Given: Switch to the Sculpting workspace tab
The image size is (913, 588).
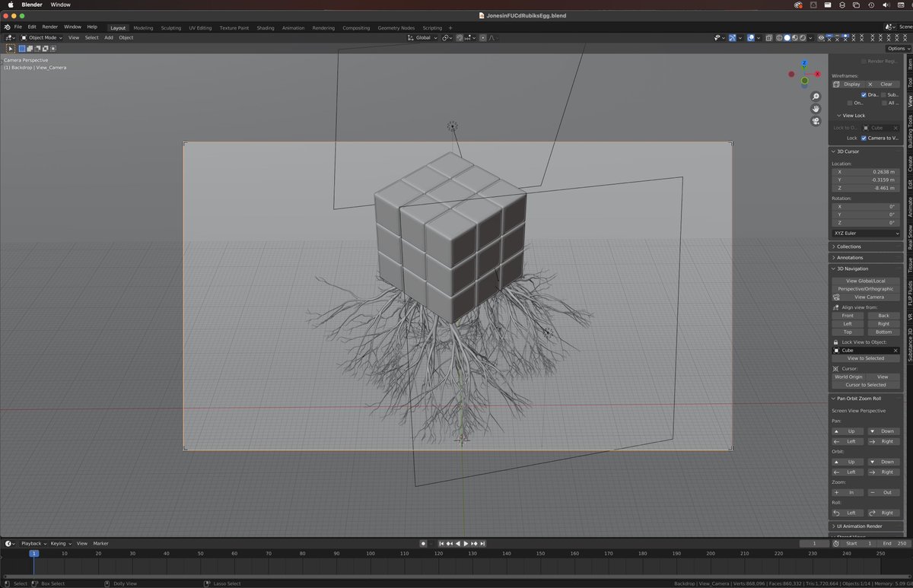Looking at the screenshot, I should (x=171, y=28).
